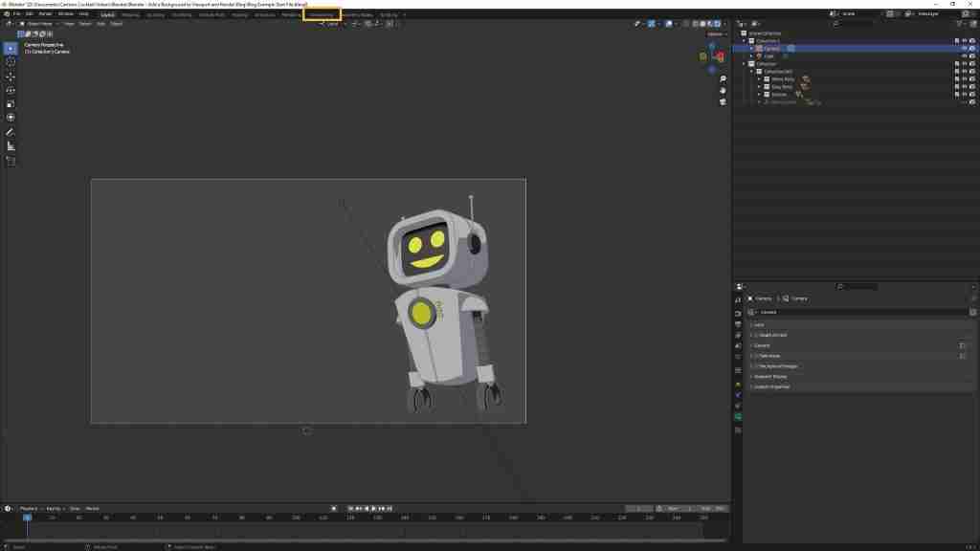980x551 pixels.
Task: Click timeline playhead at current frame
Action: pyautogui.click(x=27, y=518)
